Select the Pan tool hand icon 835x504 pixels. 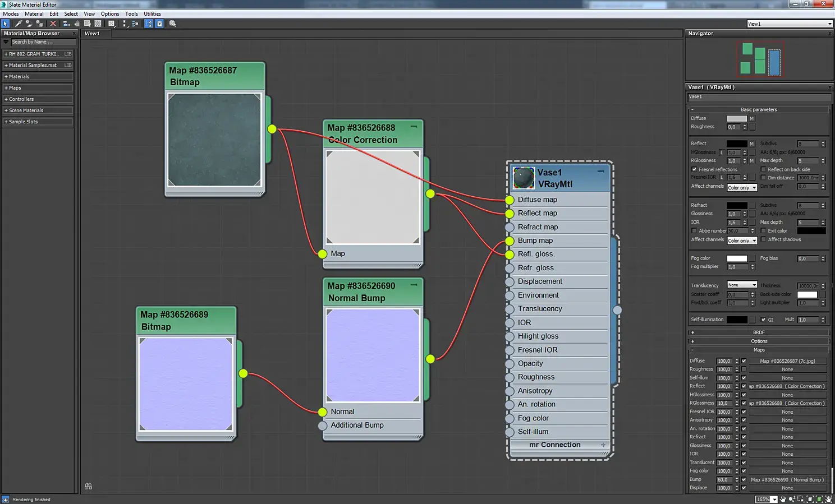[x=783, y=499]
